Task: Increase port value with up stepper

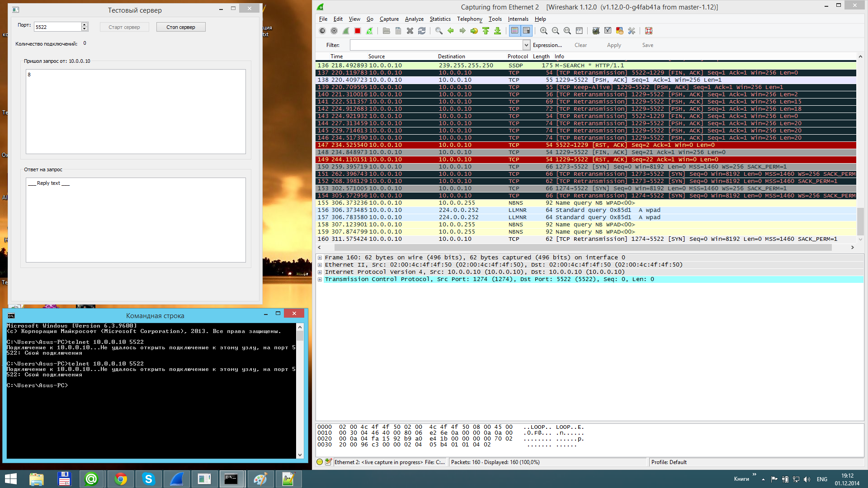Action: coord(85,24)
